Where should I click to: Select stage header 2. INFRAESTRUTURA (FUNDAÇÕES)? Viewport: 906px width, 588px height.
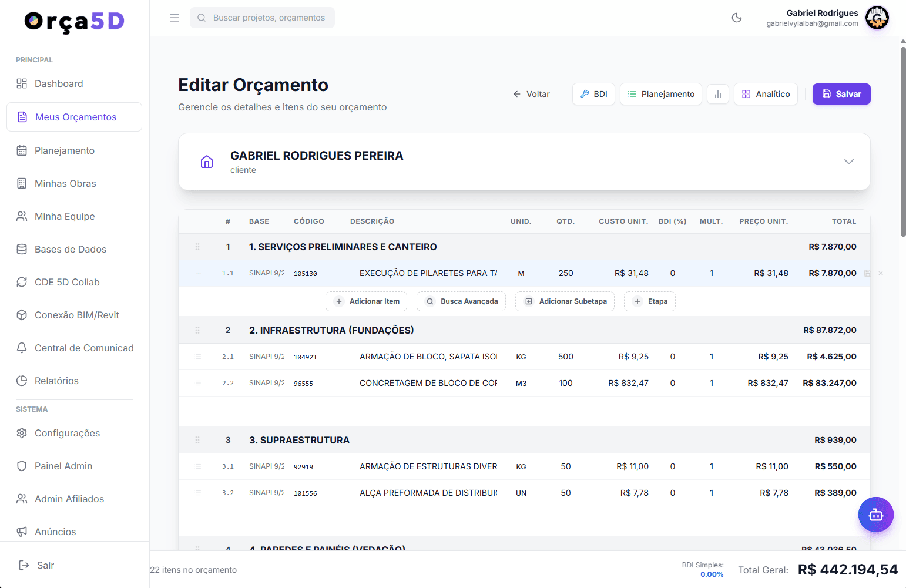tap(331, 330)
